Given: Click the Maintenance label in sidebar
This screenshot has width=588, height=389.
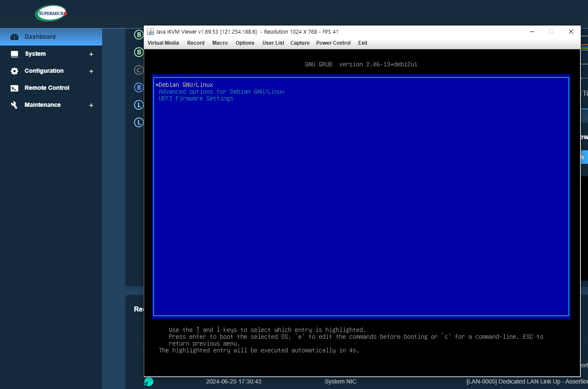Looking at the screenshot, I should (43, 105).
